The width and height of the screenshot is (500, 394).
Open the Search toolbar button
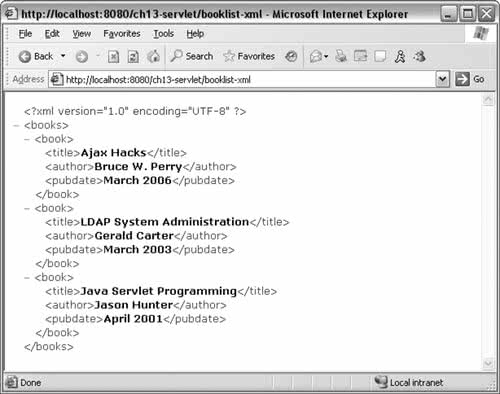tap(192, 56)
